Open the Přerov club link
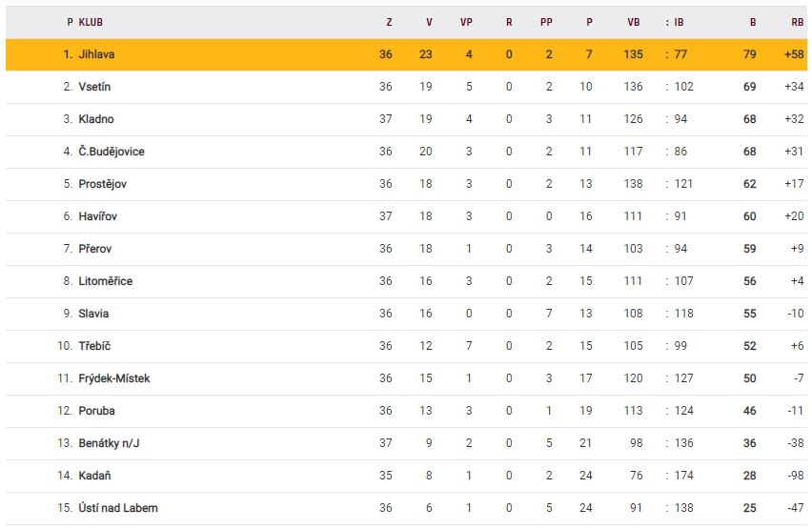This screenshot has width=812, height=529. coord(95,249)
